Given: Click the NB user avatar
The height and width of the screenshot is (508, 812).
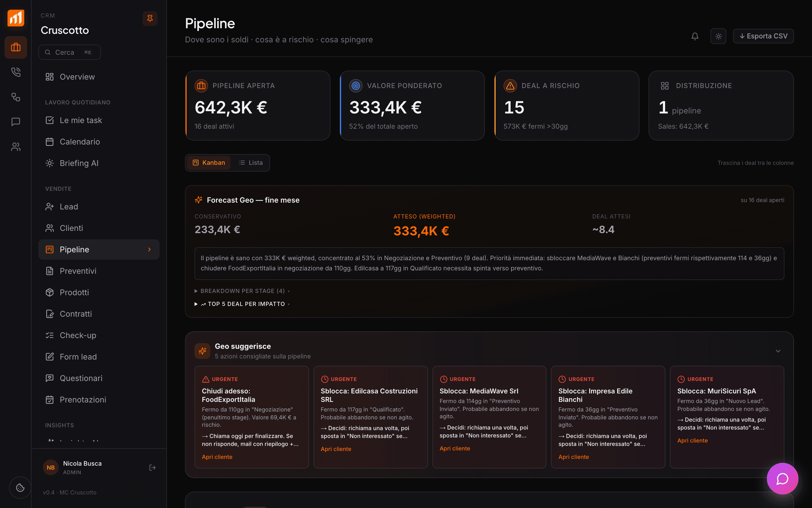Looking at the screenshot, I should (51, 468).
